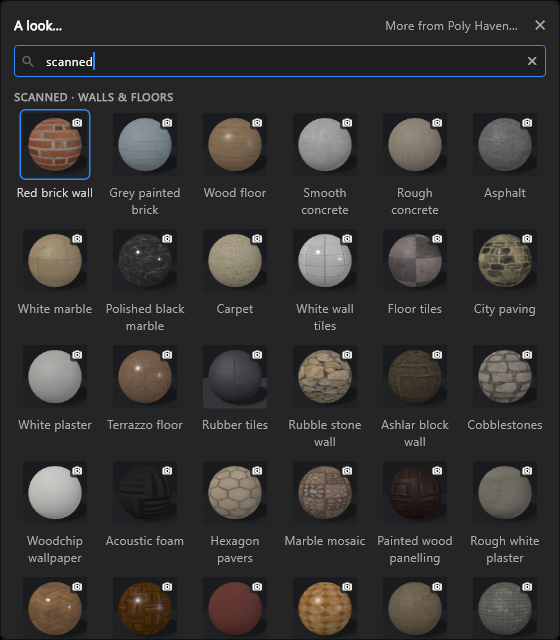The image size is (560, 640).
Task: Apply the Floor tiles material
Action: 415,260
